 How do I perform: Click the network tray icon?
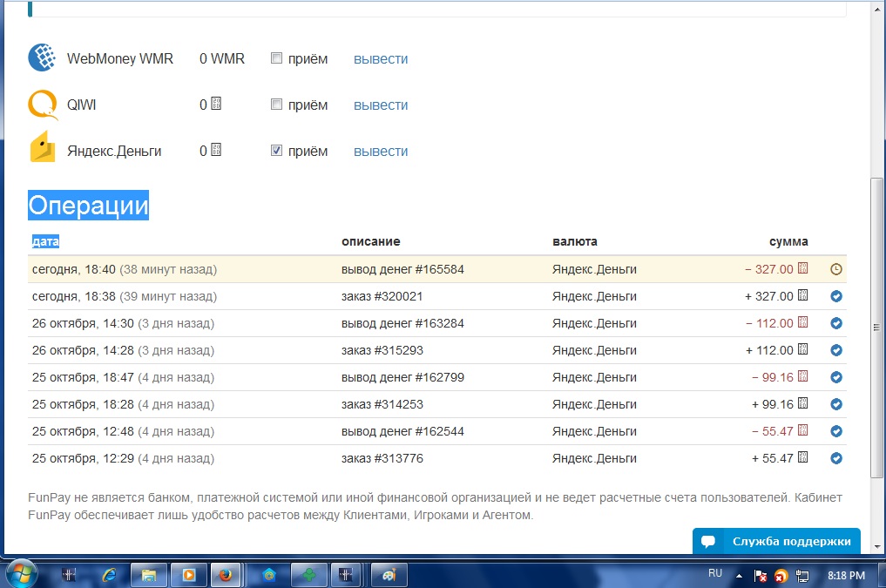coord(801,576)
